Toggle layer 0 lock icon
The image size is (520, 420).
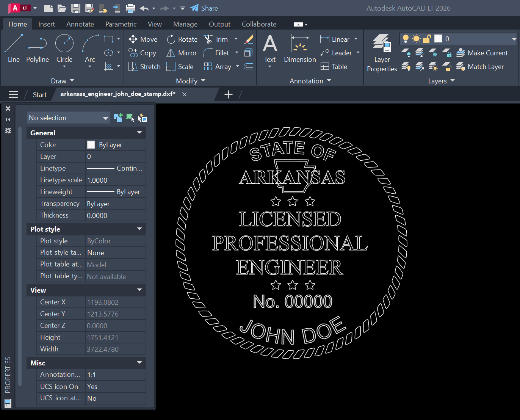tap(427, 39)
